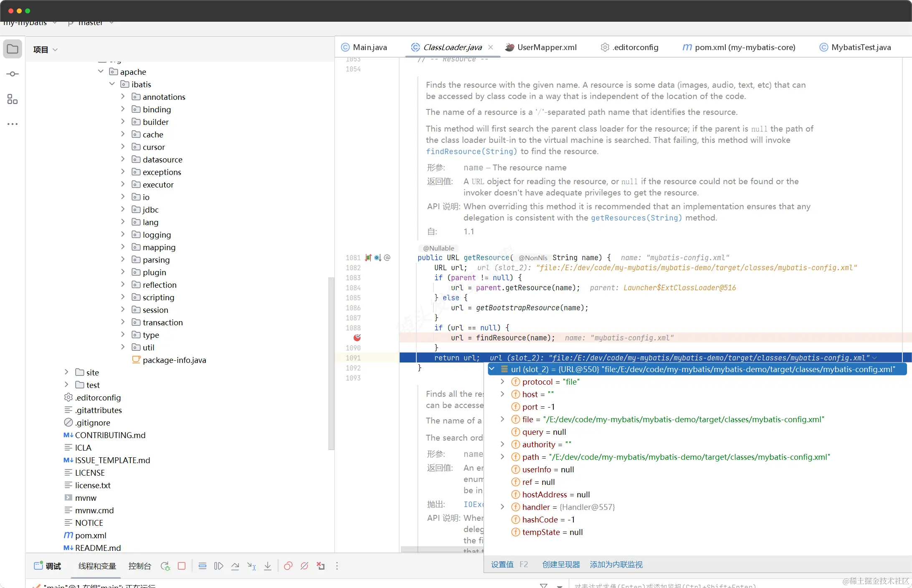912x588 pixels.
Task: Expand the annotations folder in project tree
Action: (x=123, y=96)
